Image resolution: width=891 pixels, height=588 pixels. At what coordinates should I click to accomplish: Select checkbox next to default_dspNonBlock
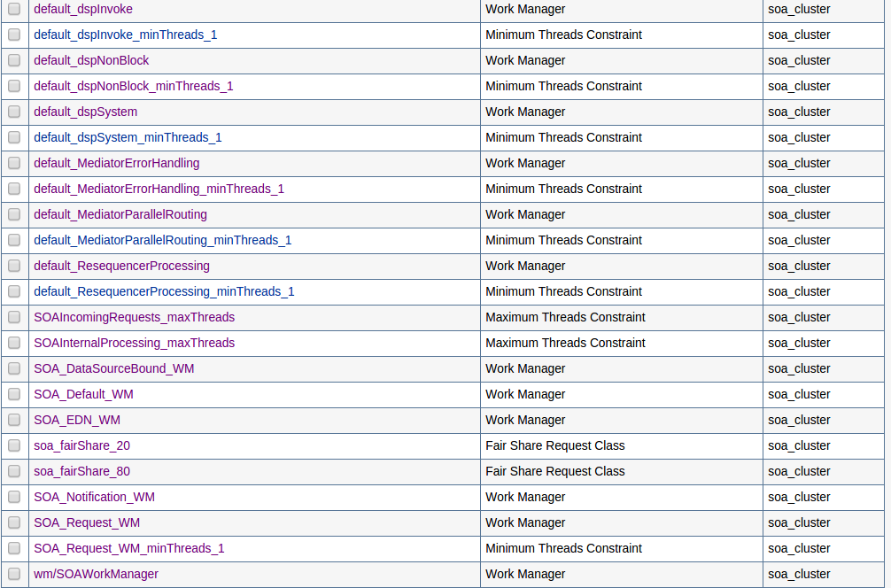[14, 60]
